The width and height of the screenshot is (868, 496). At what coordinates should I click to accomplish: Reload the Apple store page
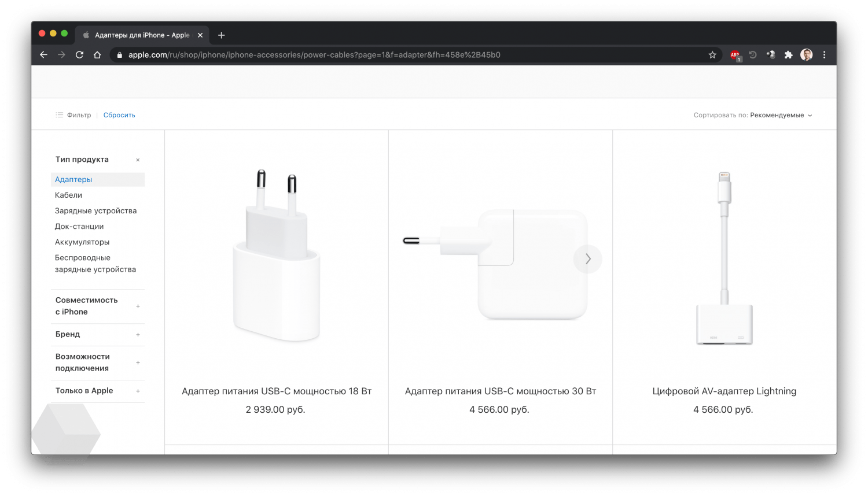[79, 55]
